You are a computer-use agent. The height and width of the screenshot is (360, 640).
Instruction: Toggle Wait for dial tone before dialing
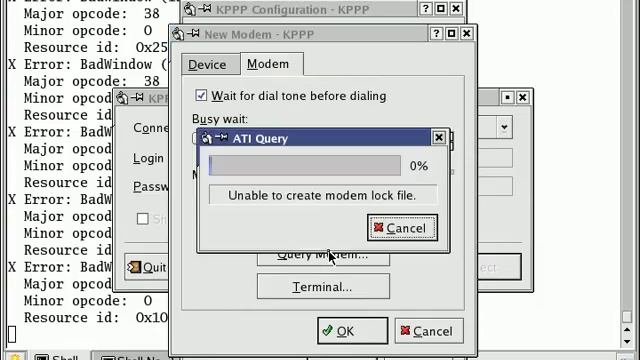pyautogui.click(x=201, y=96)
